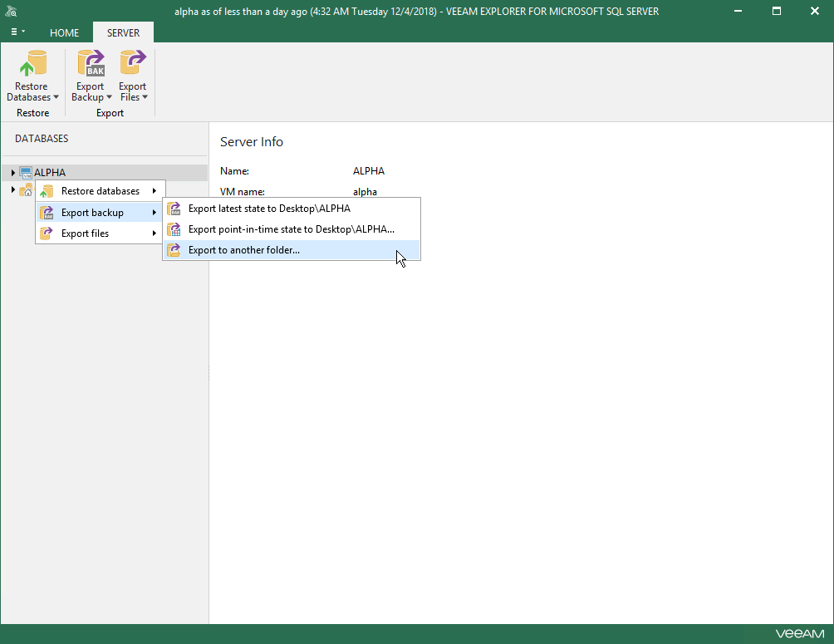This screenshot has width=834, height=644.
Task: Click the DATABASES panel header
Action: (42, 139)
